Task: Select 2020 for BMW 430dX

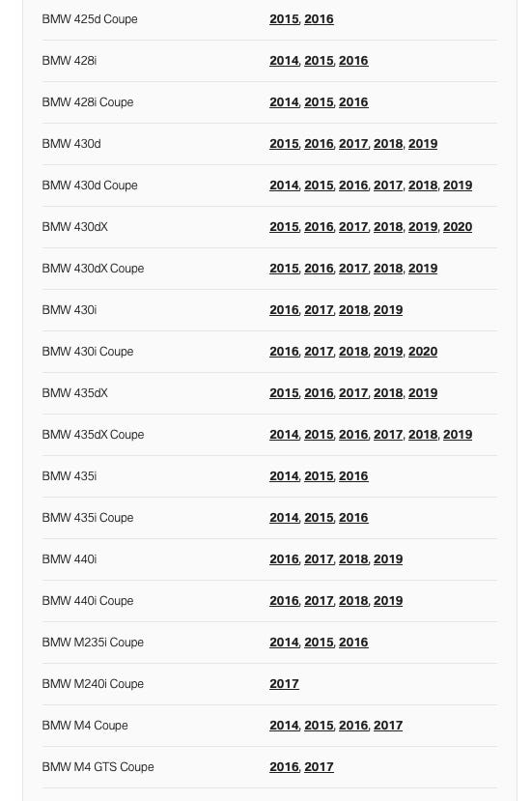Action: [458, 227]
